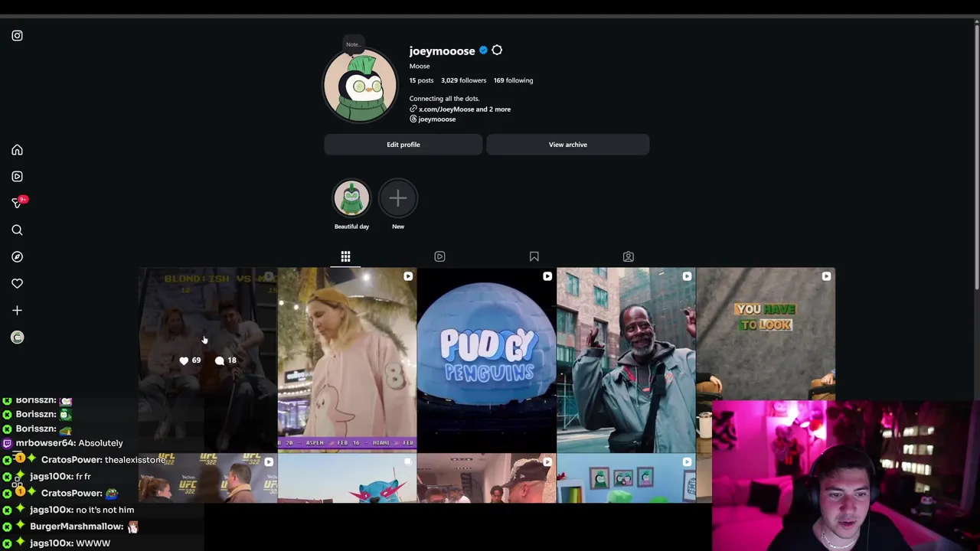This screenshot has height=551, width=980.
Task: Open profile avatar in sidebar
Action: (x=17, y=337)
